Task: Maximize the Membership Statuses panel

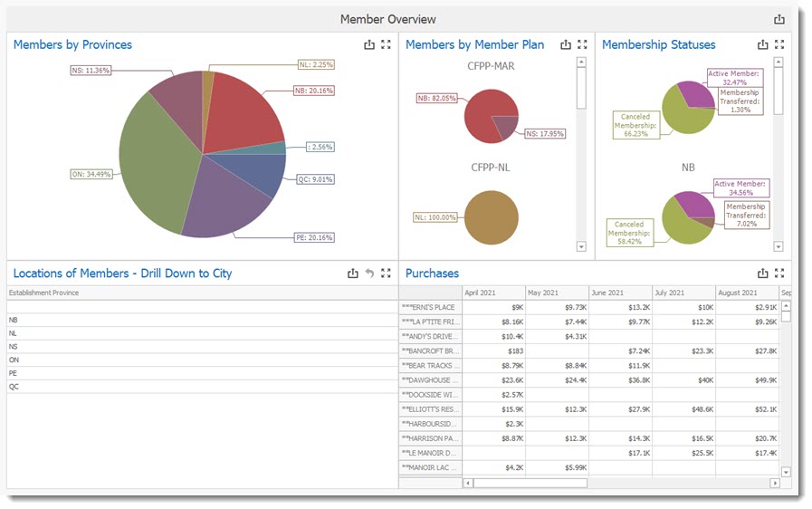Action: [779, 44]
